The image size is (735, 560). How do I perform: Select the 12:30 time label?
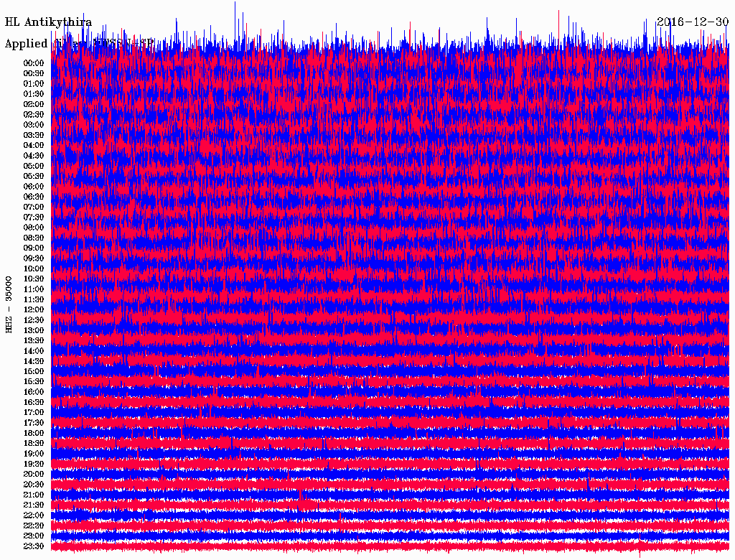(x=33, y=320)
